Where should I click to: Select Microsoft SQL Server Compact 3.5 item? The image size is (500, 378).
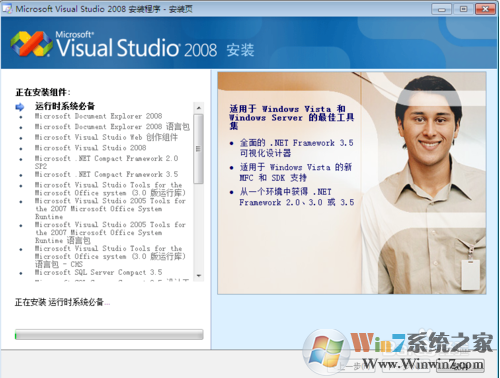click(98, 272)
